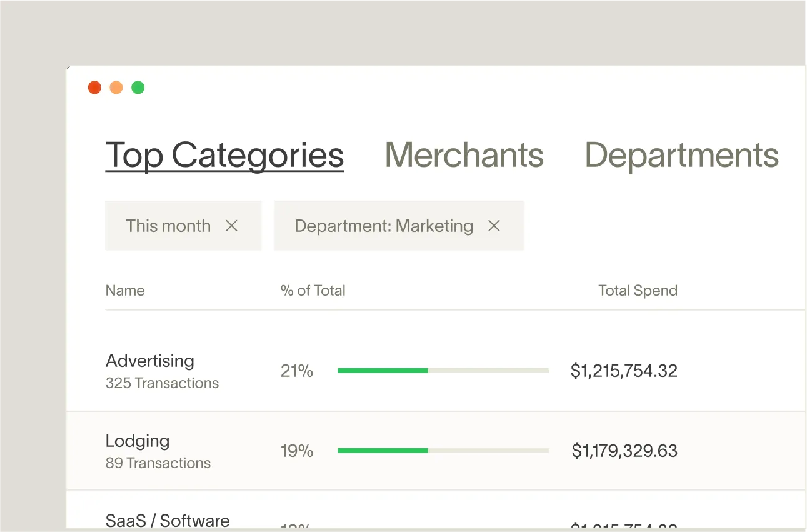Remove the This month filter

coord(231,226)
